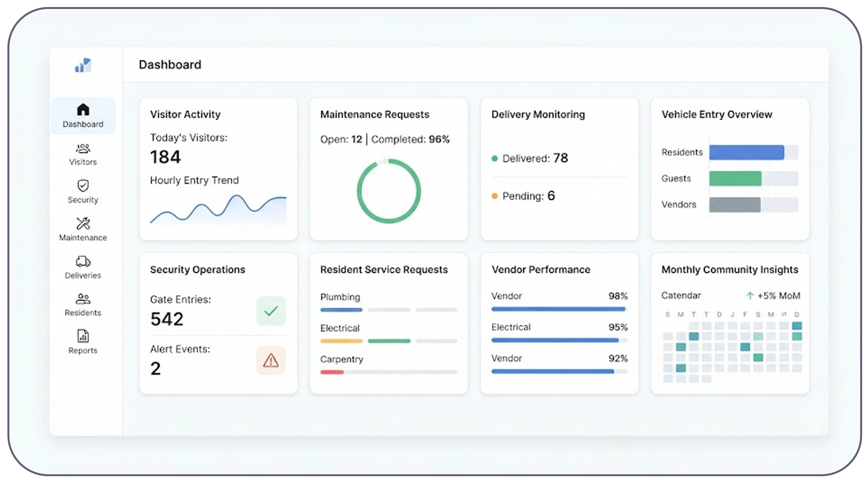Viewport: 868px width, 484px height.
Task: Click the green Delivered status dot
Action: (x=494, y=158)
